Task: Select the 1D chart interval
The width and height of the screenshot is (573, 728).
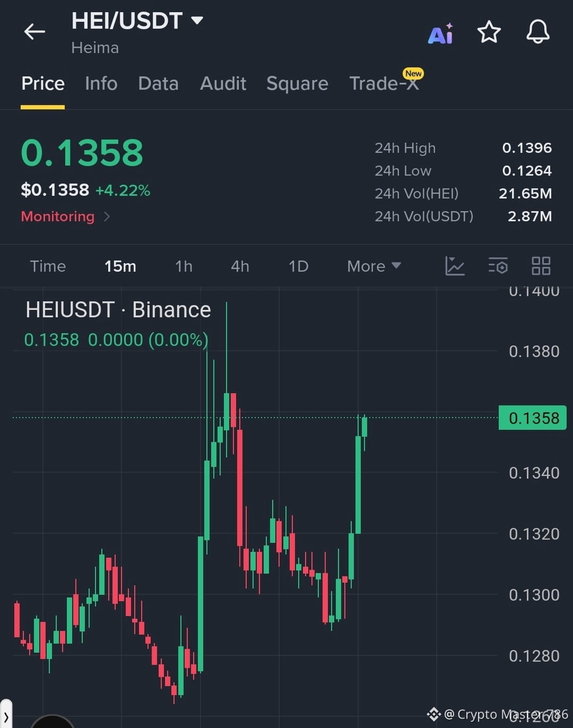Action: coord(299,266)
